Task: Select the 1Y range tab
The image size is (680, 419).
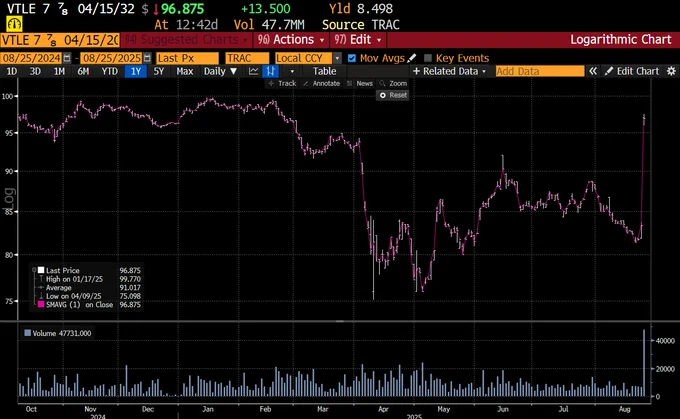Action: point(136,71)
